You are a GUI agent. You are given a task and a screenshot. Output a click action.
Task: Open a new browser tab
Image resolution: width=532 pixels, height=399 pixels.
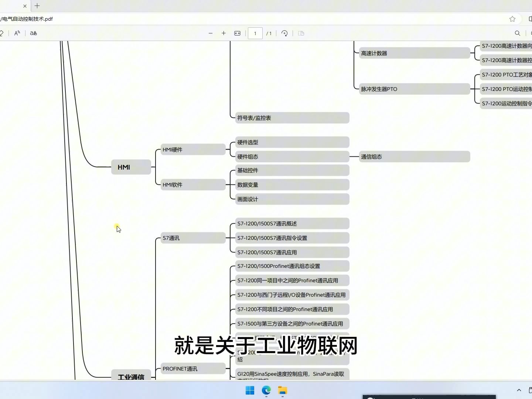click(37, 6)
